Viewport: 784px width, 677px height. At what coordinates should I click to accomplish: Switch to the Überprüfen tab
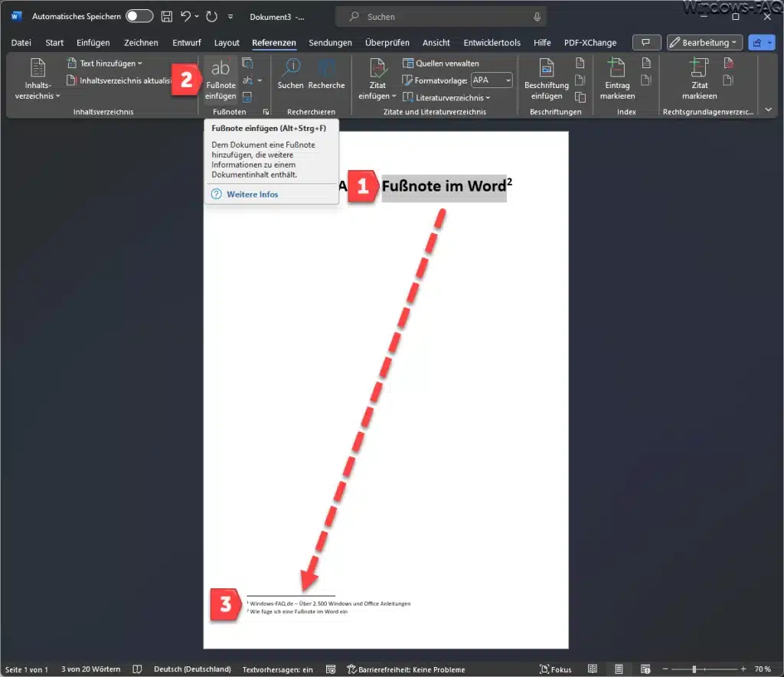(x=387, y=42)
